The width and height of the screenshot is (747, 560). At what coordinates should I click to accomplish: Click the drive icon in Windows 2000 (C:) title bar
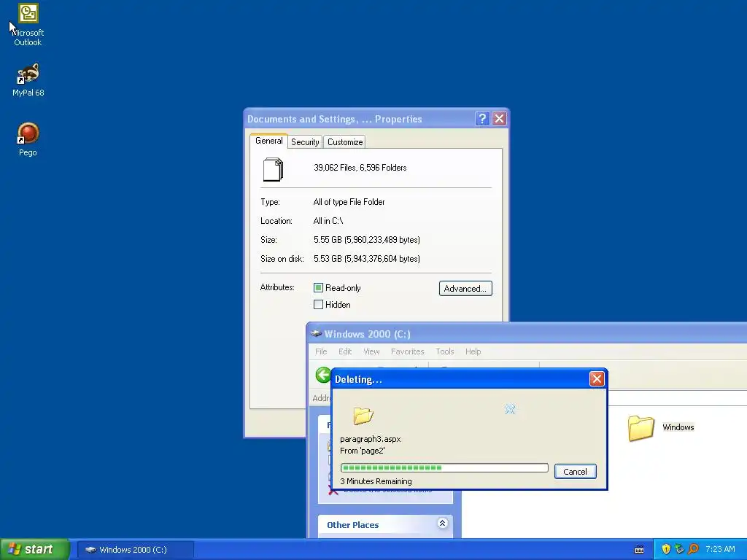pos(316,334)
